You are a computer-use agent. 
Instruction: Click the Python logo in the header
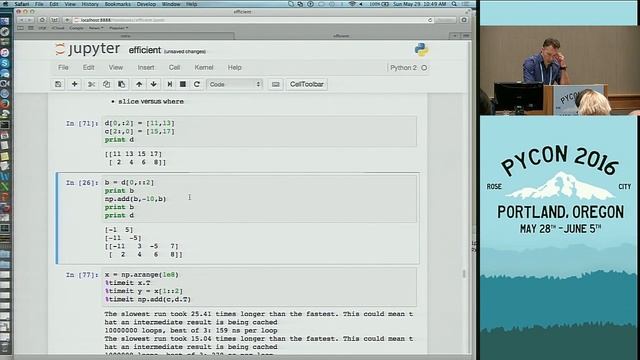coord(421,49)
